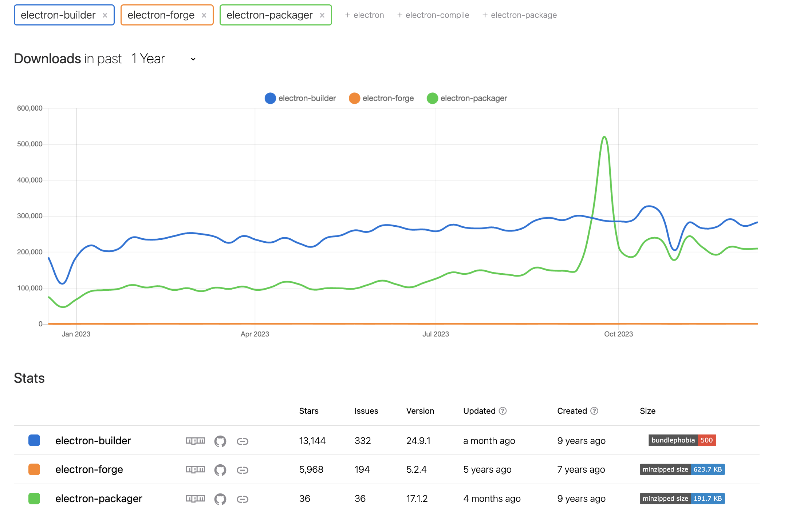Open the 1 Year time range dropdown
Screen dimensions: 788x532
click(164, 59)
